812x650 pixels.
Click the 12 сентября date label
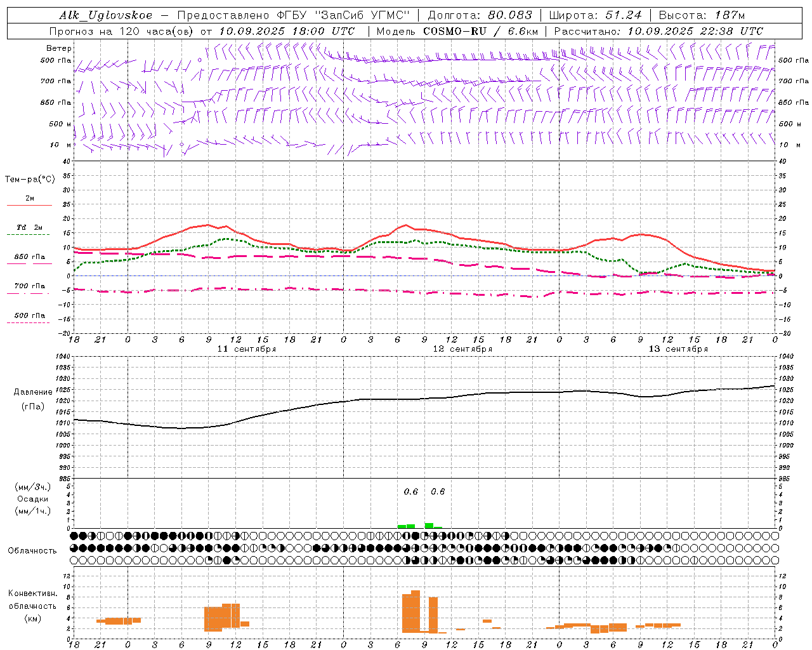coord(462,349)
